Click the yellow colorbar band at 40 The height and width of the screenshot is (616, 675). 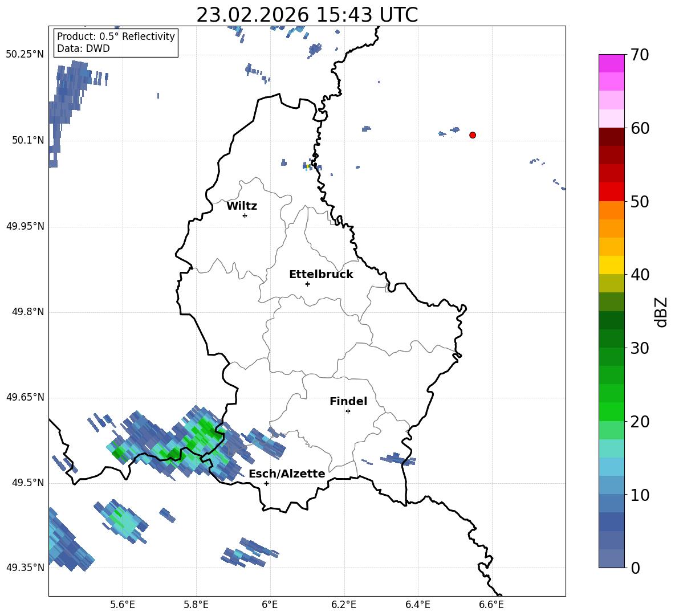(x=611, y=265)
